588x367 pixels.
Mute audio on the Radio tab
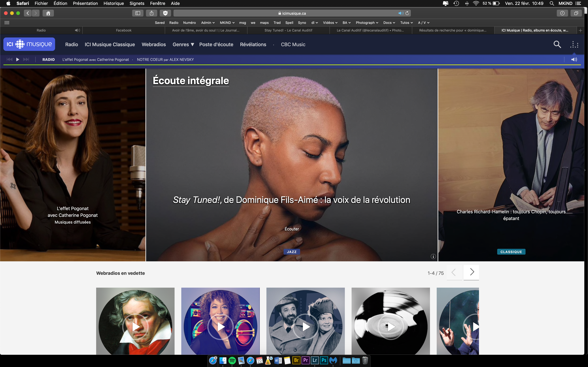pyautogui.click(x=77, y=30)
